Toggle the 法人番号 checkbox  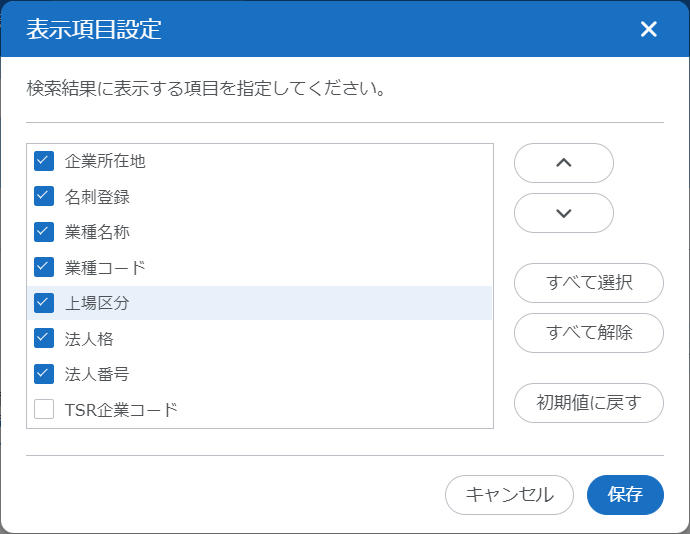(44, 374)
